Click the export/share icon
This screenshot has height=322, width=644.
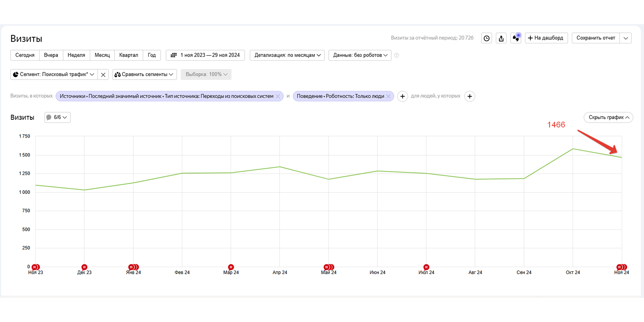coord(501,38)
